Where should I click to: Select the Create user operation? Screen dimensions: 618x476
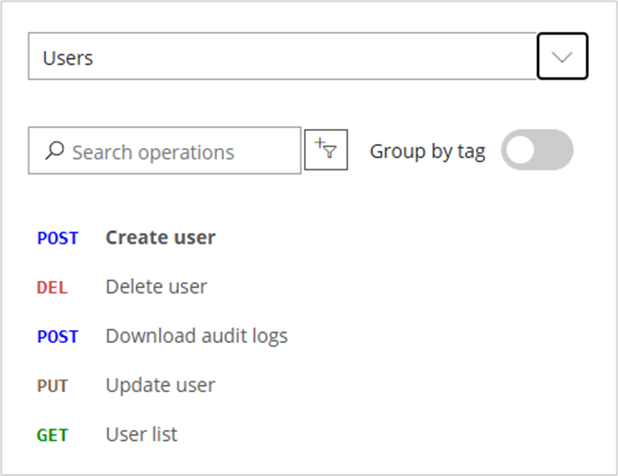(160, 238)
